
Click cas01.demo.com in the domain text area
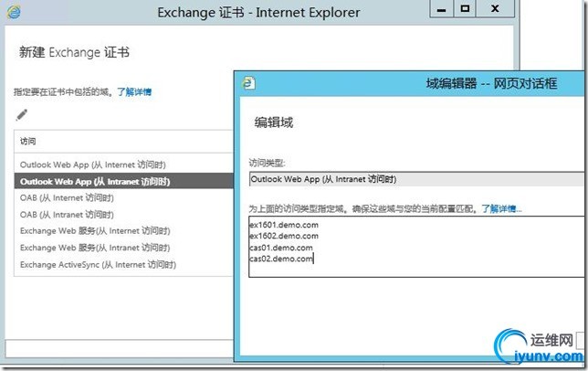tap(281, 248)
